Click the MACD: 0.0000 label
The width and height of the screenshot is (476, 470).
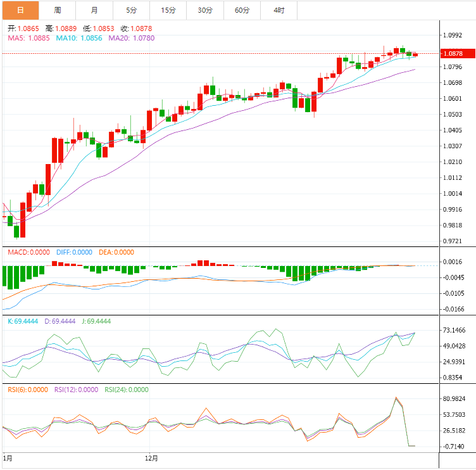pos(28,252)
